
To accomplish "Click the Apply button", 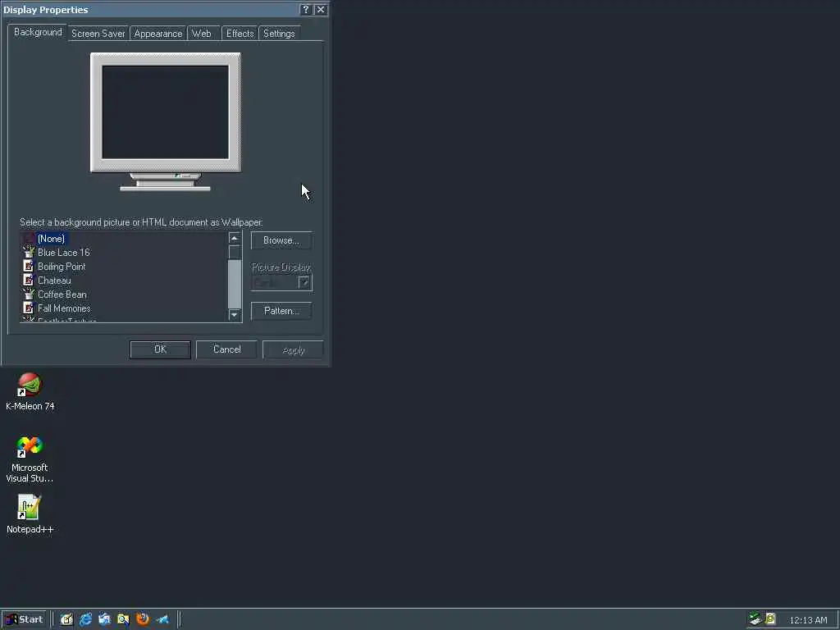I will 293,349.
